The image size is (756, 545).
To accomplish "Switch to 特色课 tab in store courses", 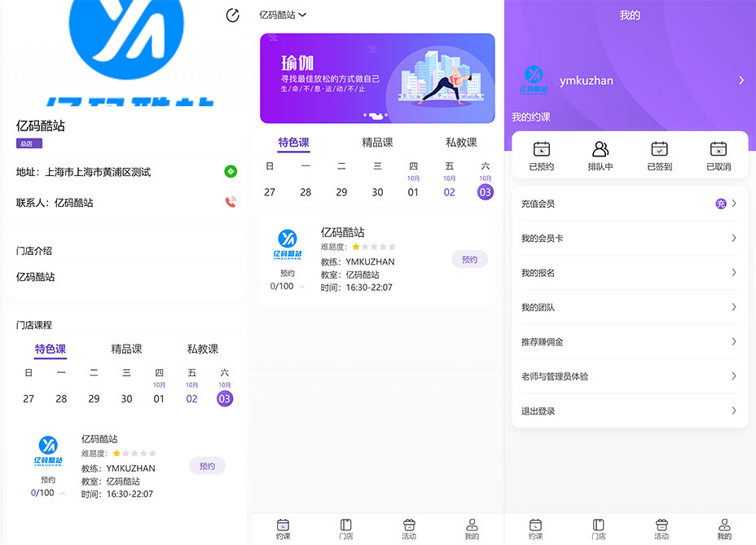I will 51,349.
